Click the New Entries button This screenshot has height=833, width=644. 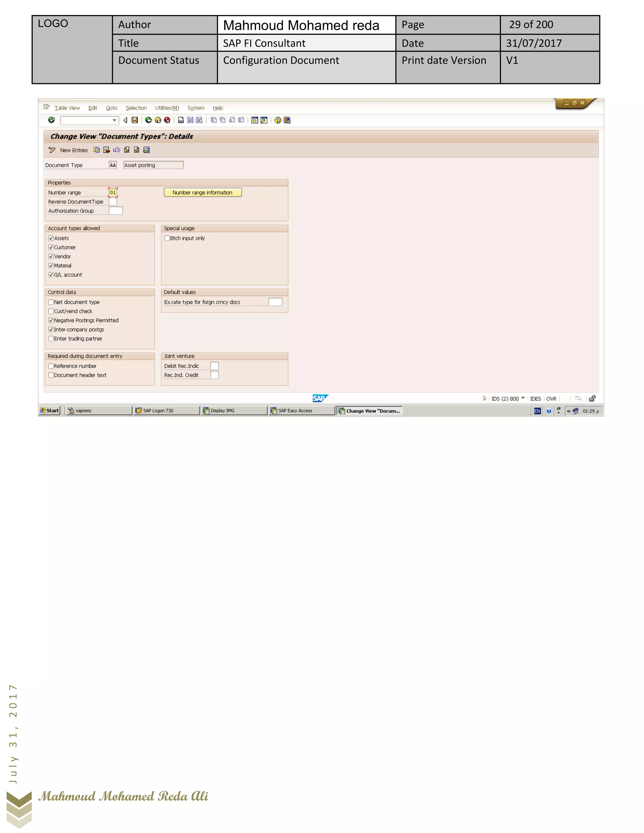[74, 150]
